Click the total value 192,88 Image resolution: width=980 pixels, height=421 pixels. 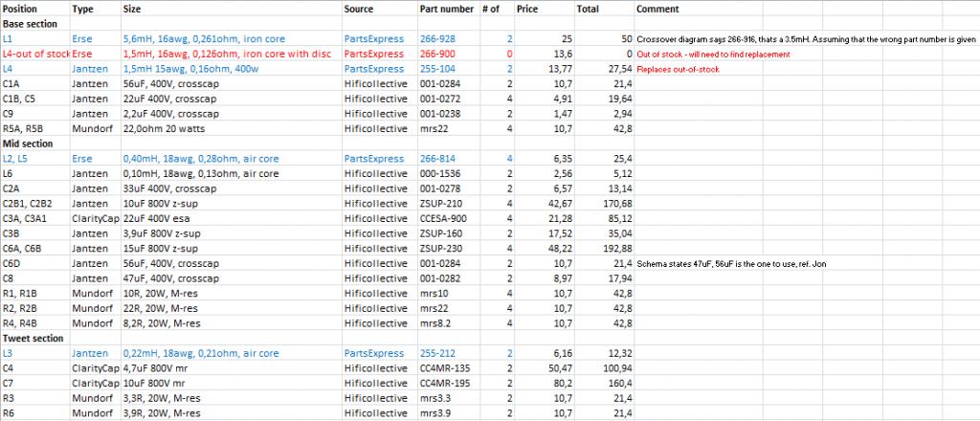point(605,249)
